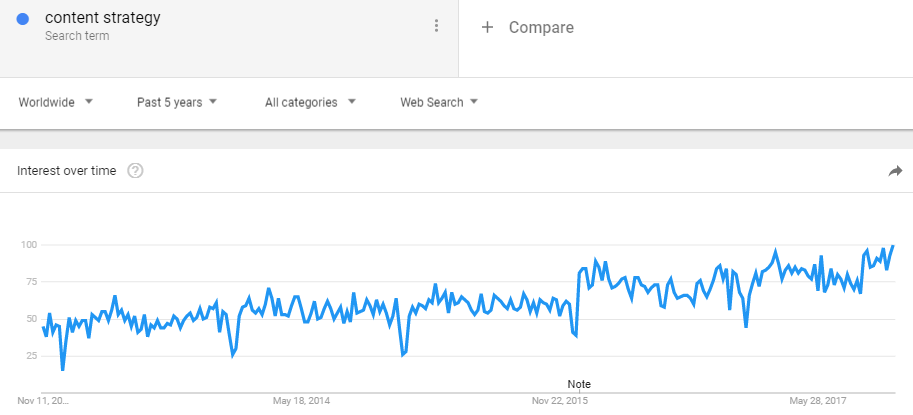The height and width of the screenshot is (415, 913).
Task: Click the truncated Nov 11 axis label
Action: click(43, 401)
